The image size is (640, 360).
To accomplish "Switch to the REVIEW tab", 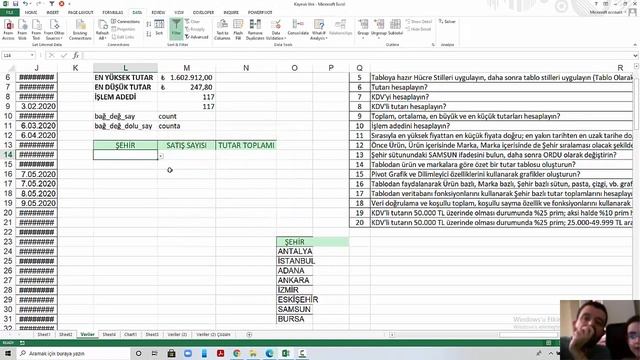I will tap(158, 12).
